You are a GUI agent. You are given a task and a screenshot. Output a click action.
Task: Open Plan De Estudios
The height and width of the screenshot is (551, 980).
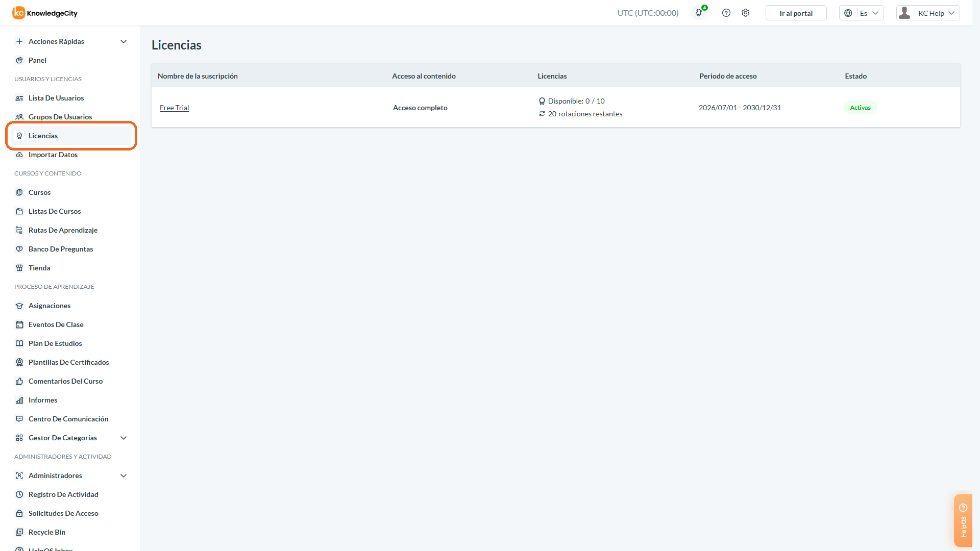point(55,343)
